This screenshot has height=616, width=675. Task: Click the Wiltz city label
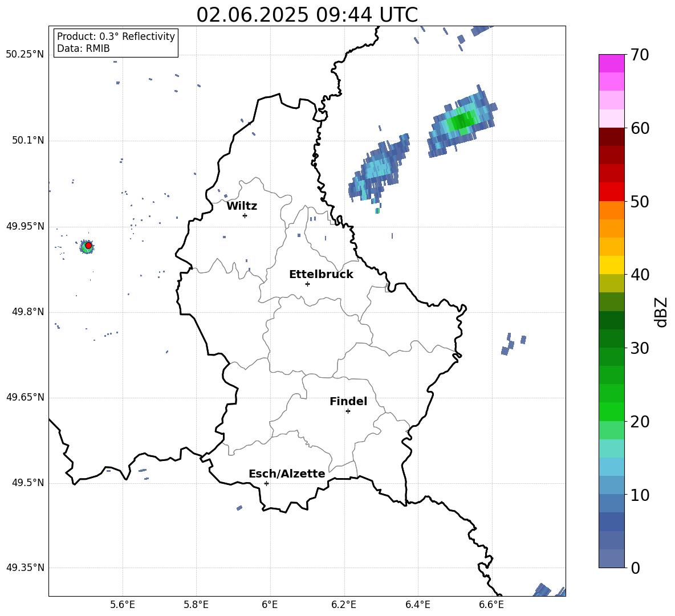point(242,206)
